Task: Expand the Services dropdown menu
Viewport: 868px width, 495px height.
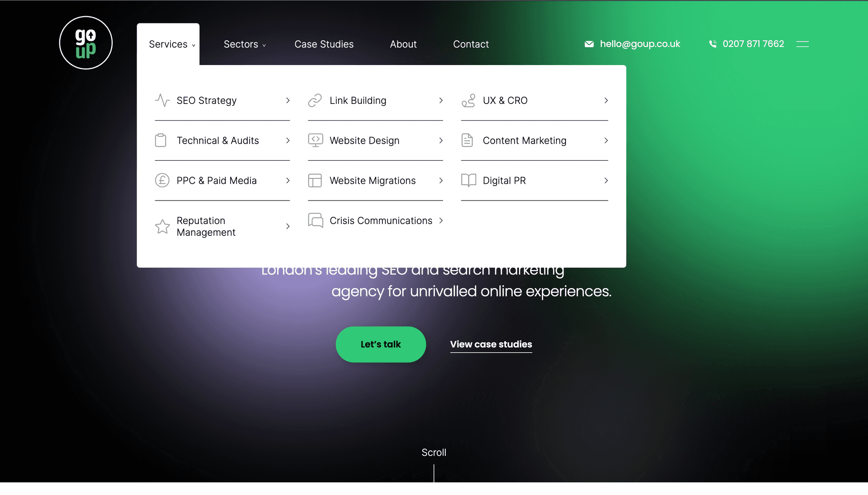Action: (168, 44)
